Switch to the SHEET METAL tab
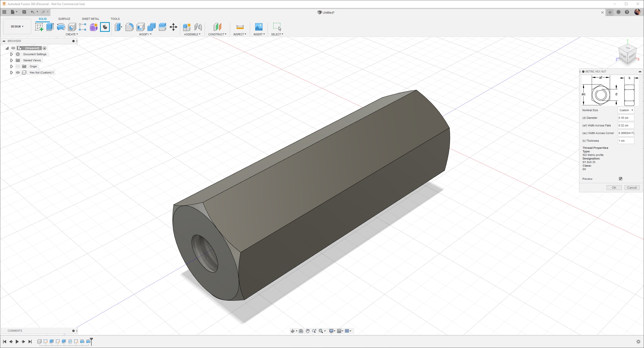 90,19
